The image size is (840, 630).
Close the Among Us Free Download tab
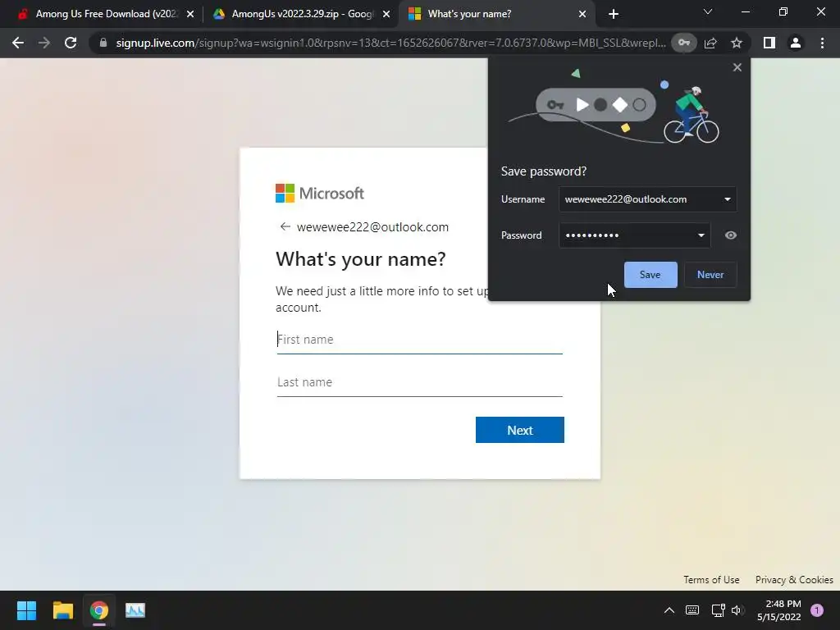tap(190, 14)
